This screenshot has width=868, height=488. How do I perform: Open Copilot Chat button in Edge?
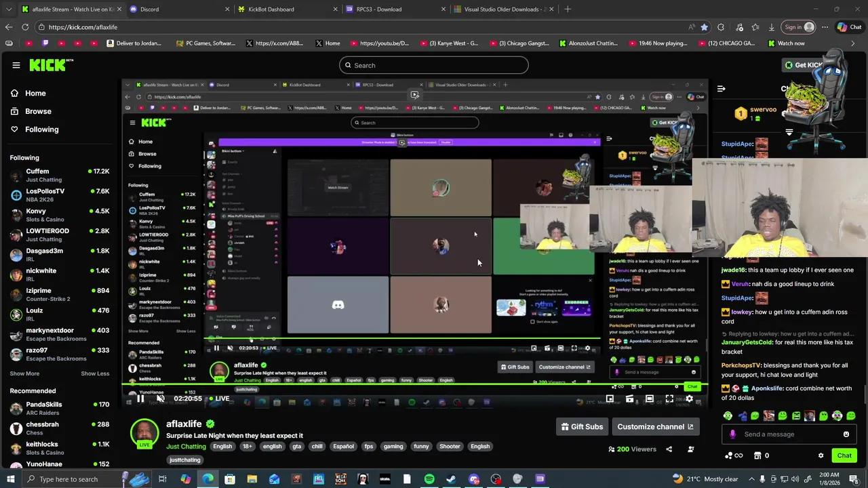coord(849,27)
